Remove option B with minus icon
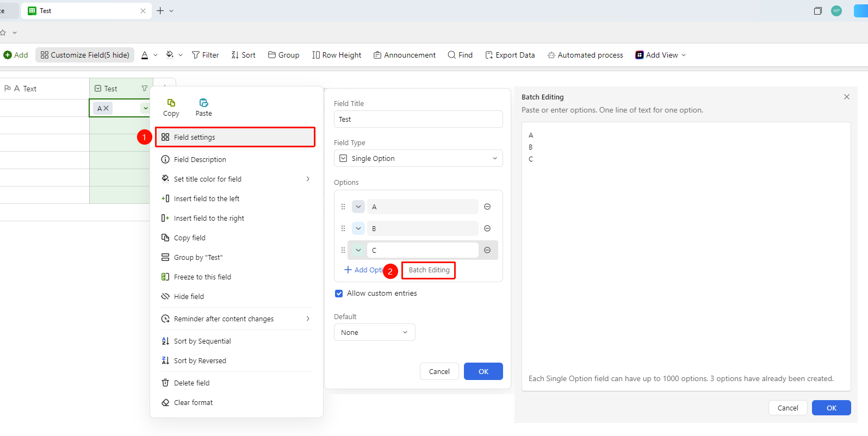 (x=487, y=228)
